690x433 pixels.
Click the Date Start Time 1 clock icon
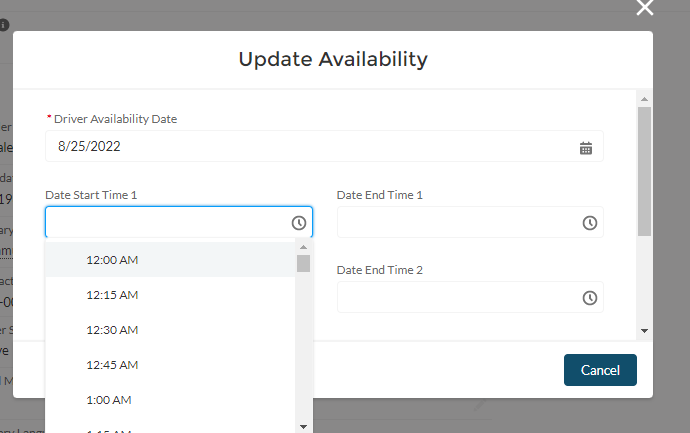tap(298, 222)
